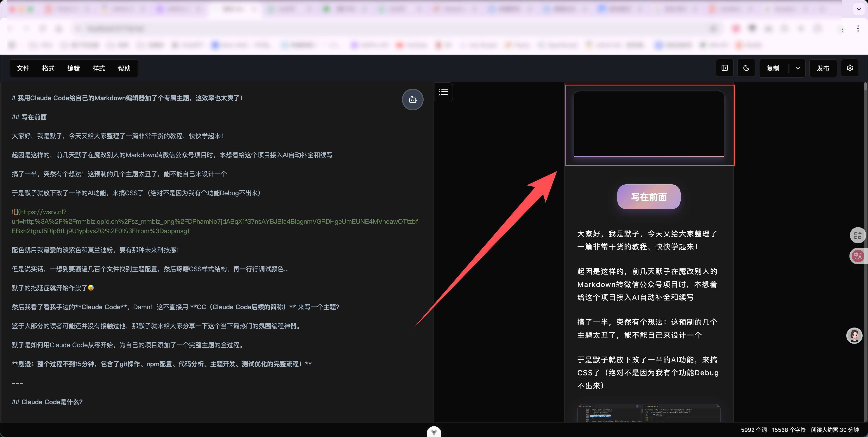Click the 发布 button
The height and width of the screenshot is (437, 868).
click(823, 69)
